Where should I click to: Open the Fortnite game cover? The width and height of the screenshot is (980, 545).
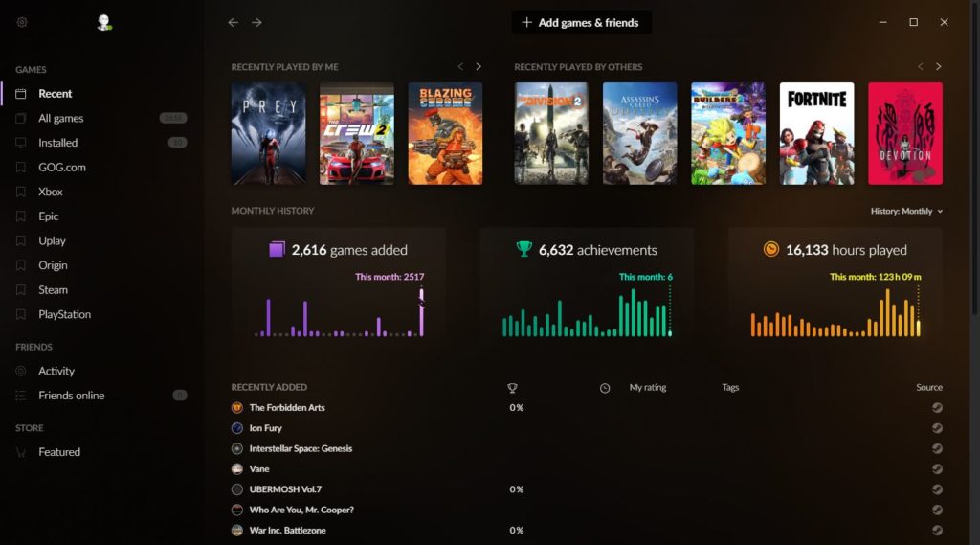[x=816, y=133]
